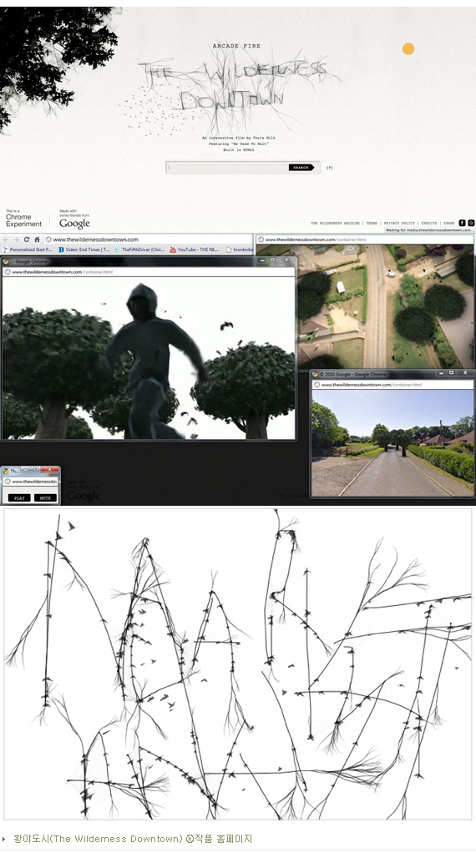Click the Google logo next to Chrome Experiment
This screenshot has width=476, height=868.
point(74,223)
